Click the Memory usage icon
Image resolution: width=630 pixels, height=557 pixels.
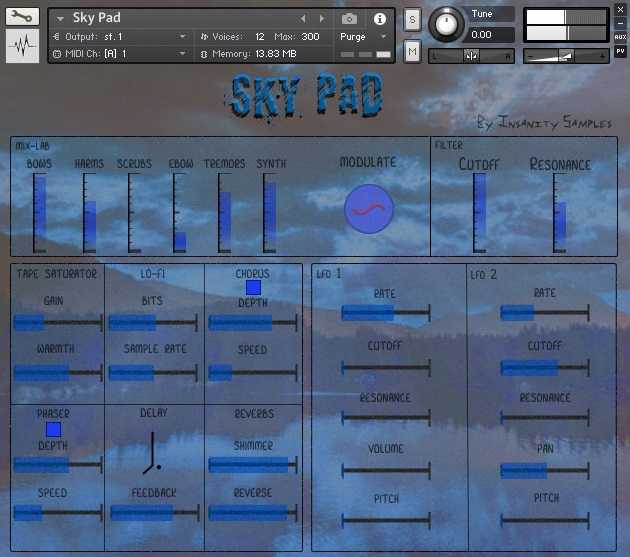[x=204, y=54]
